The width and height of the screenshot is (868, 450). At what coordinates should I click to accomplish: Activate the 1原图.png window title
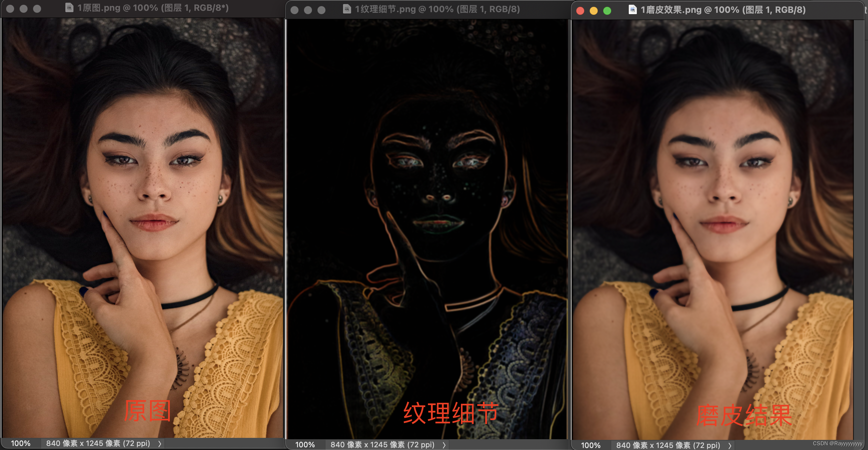pyautogui.click(x=153, y=8)
